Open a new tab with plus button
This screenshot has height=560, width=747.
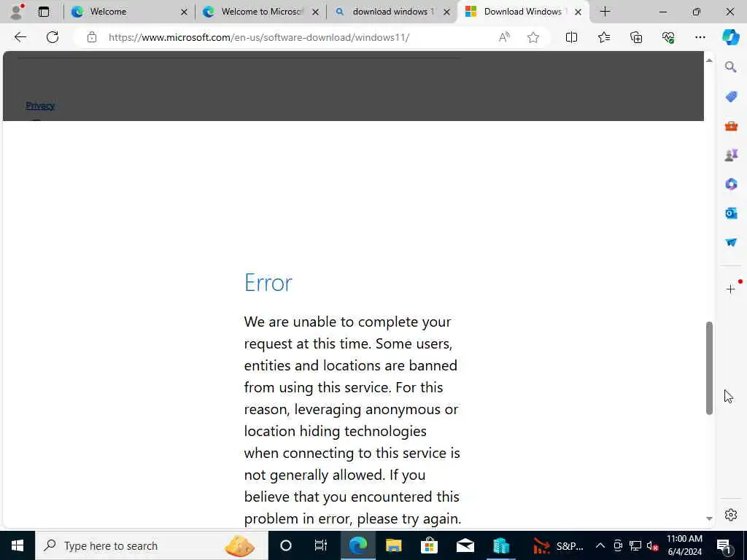(x=605, y=12)
